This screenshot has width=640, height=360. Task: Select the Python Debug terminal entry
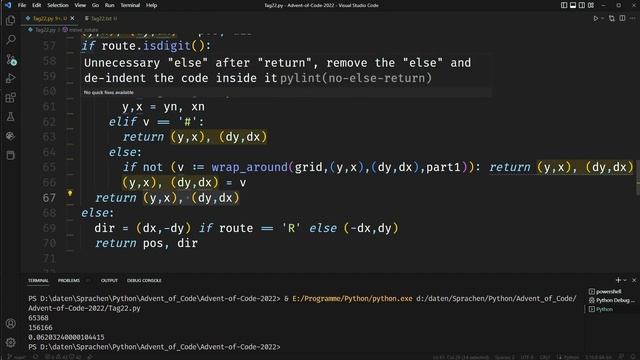coord(612,300)
